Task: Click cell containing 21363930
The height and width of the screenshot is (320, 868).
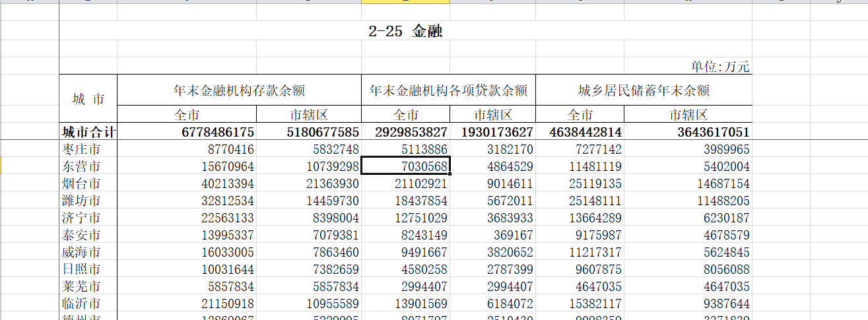Action: pos(309,183)
